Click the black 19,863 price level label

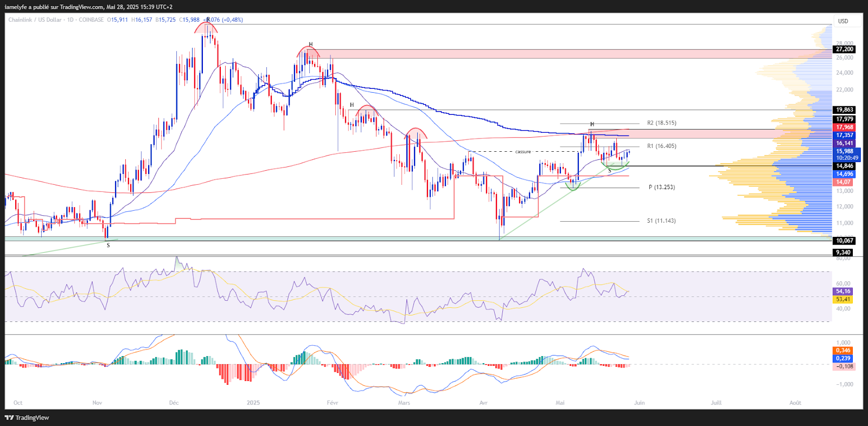844,110
